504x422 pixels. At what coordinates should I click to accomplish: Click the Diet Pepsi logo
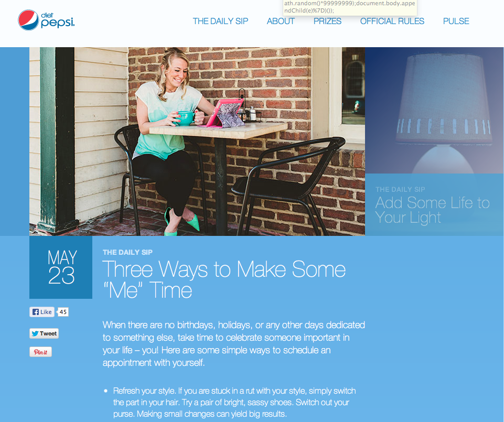coord(46,20)
